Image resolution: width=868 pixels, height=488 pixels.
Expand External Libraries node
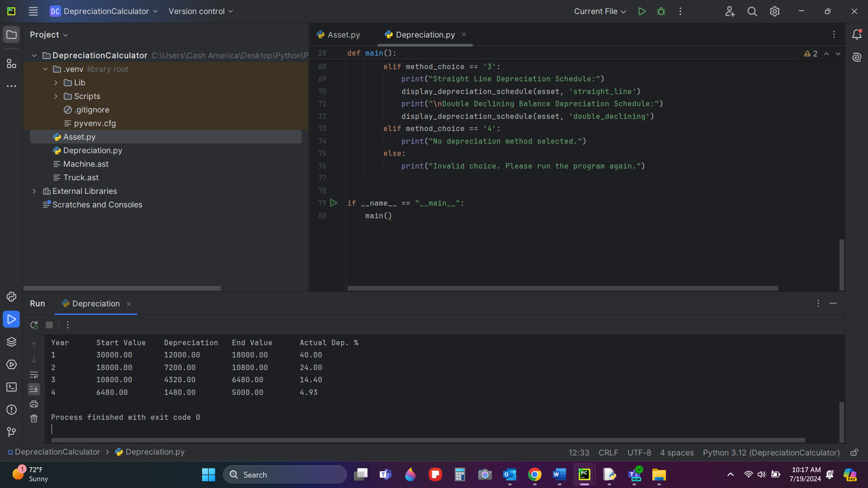(x=34, y=191)
